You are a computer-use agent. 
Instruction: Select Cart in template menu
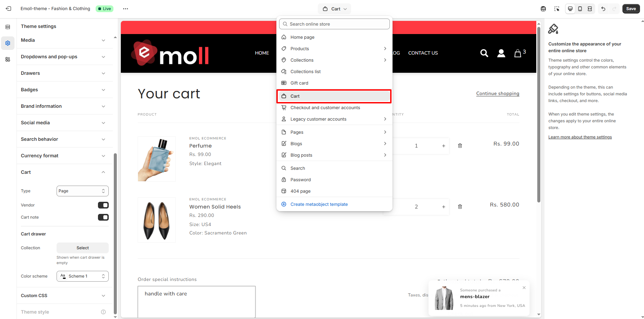click(334, 96)
